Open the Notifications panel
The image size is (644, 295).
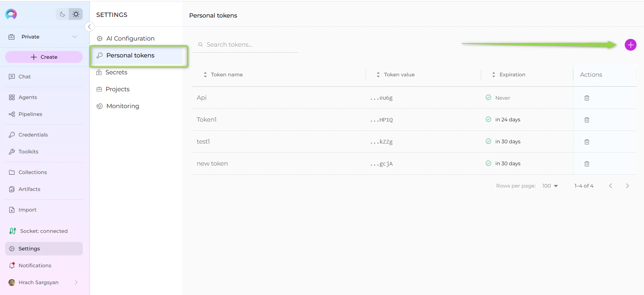pyautogui.click(x=35, y=265)
